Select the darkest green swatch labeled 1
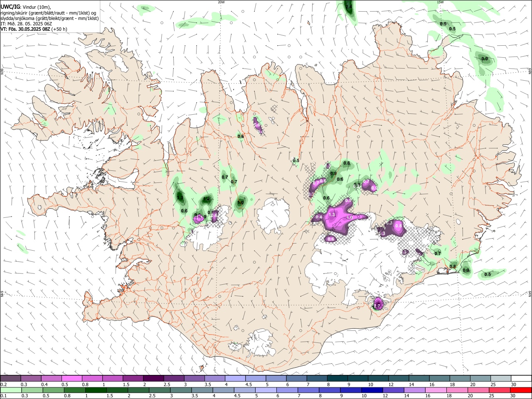 tap(97, 390)
